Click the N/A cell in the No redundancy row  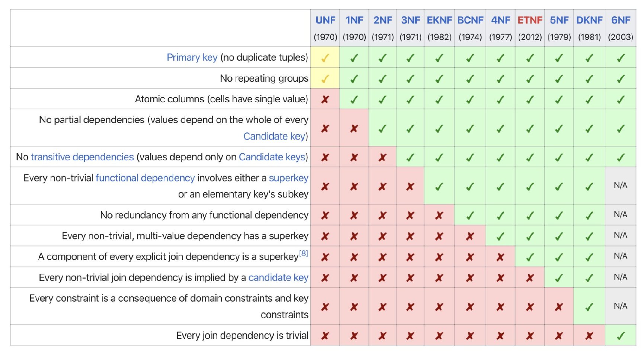[620, 215]
